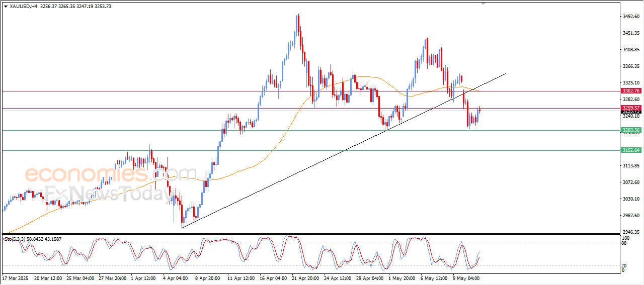Click the 27 Mar 20:00 time label

113,277
